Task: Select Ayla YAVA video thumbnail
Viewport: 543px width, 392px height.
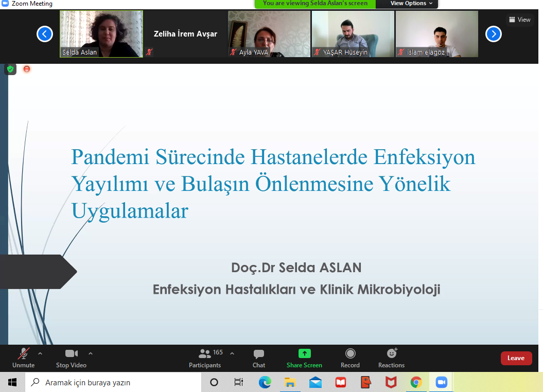Action: point(269,34)
